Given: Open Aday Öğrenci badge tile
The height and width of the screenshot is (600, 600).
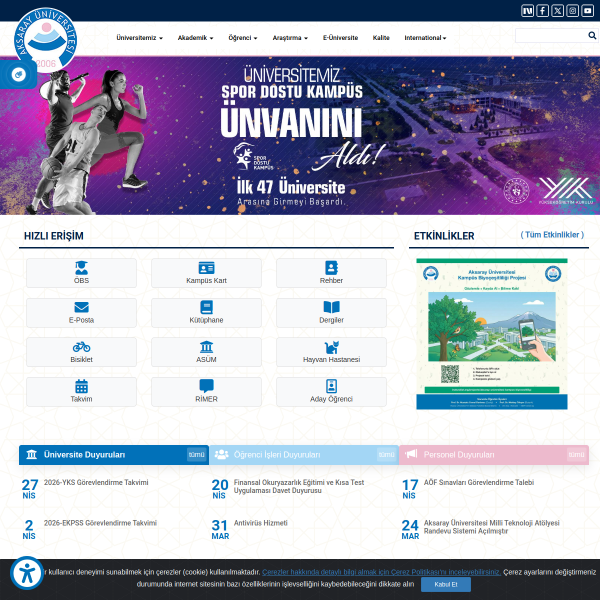Looking at the screenshot, I should click(331, 392).
